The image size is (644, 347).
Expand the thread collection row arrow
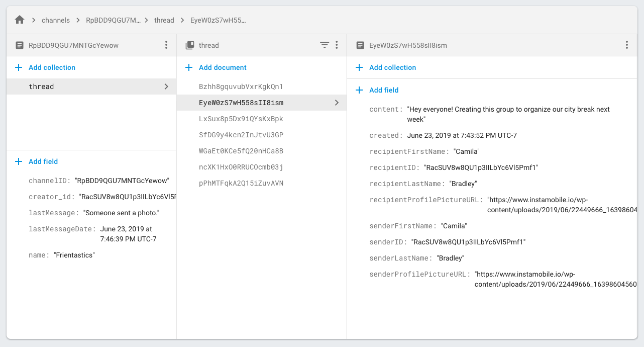point(166,86)
